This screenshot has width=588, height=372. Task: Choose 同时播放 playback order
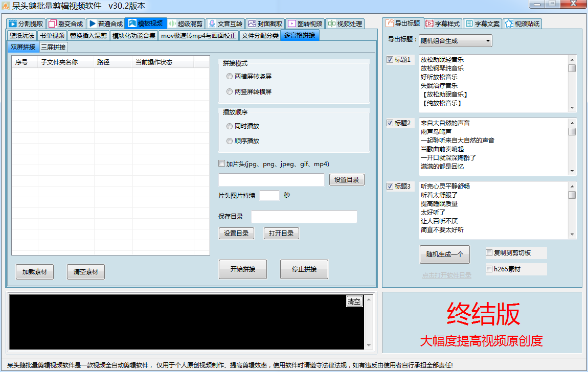[x=230, y=126]
